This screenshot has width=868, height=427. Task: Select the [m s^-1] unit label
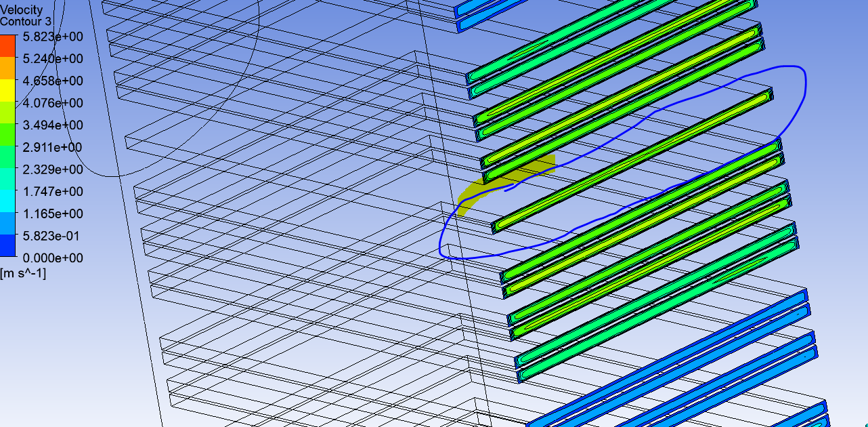[23, 273]
